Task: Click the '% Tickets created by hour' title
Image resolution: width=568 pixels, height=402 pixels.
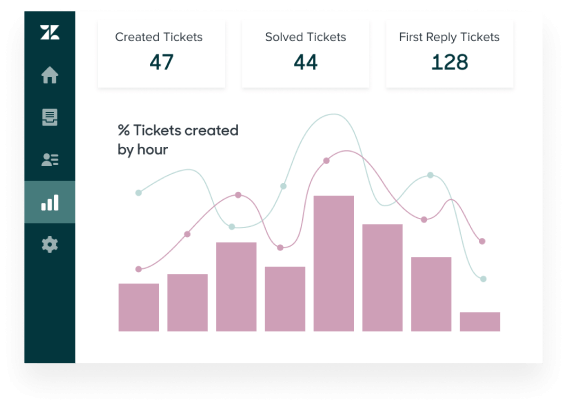Action: [178, 140]
